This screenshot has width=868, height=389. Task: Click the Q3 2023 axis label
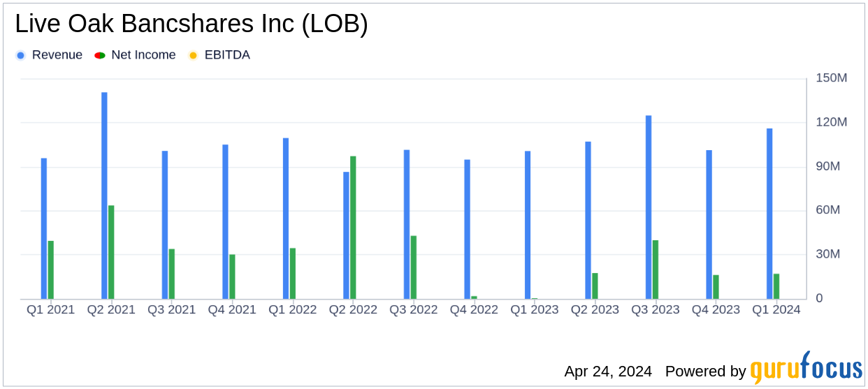pos(656,309)
